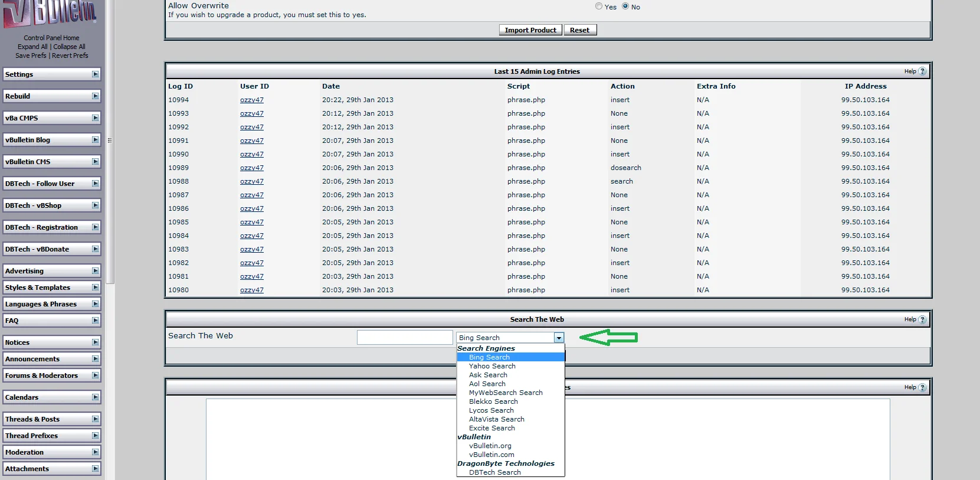980x480 pixels.
Task: Open ozzy47 user link for log 10980
Action: click(252, 290)
